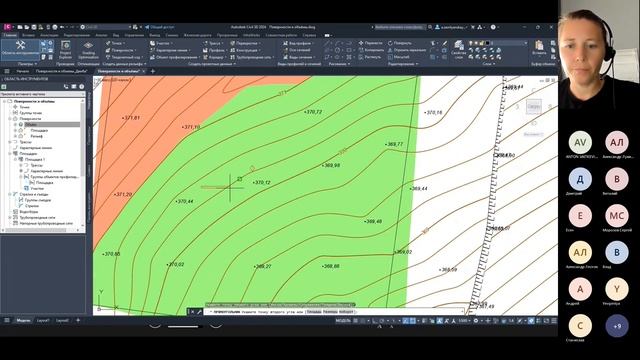Select the Копировать (Copy) tool
The height and width of the screenshot is (360, 640).
point(371,50)
